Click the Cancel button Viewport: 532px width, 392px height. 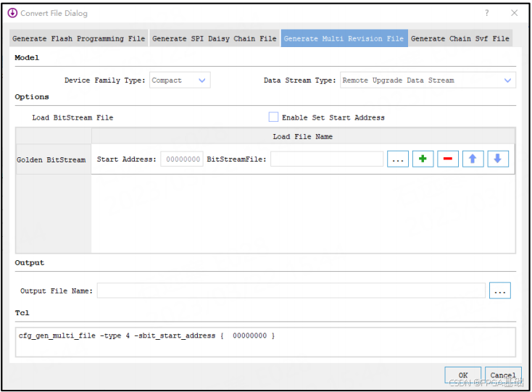(x=503, y=375)
